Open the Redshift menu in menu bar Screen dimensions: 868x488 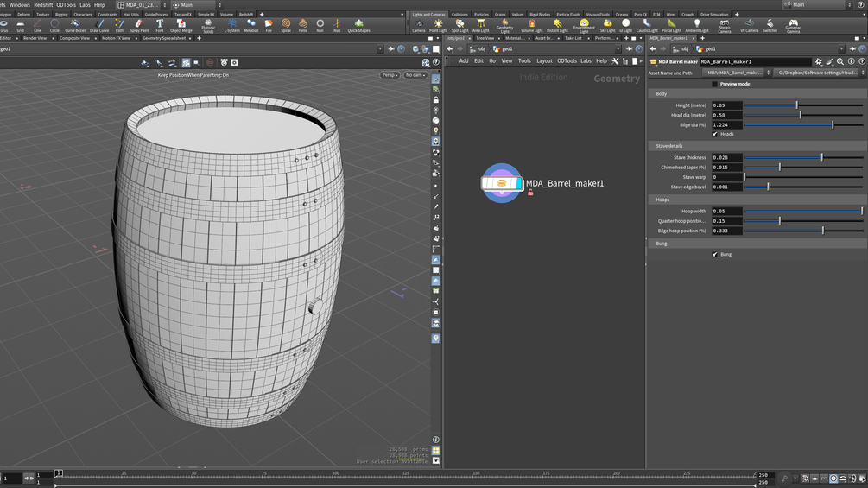tap(43, 5)
